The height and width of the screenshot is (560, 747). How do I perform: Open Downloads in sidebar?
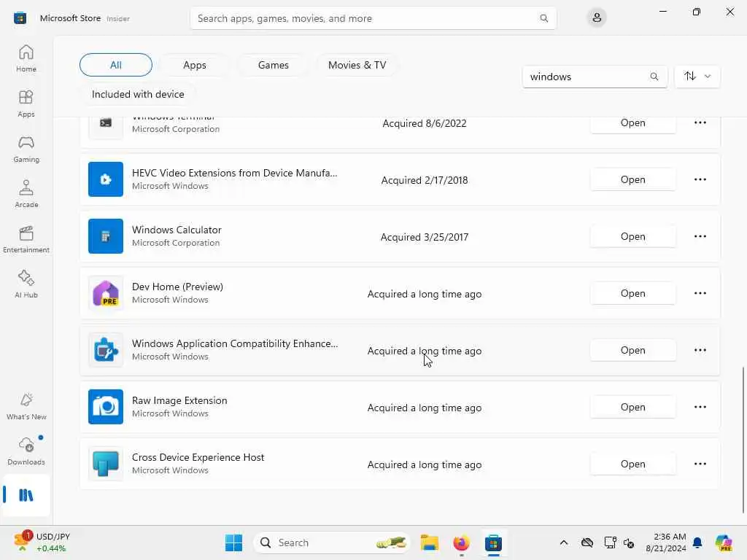26,451
